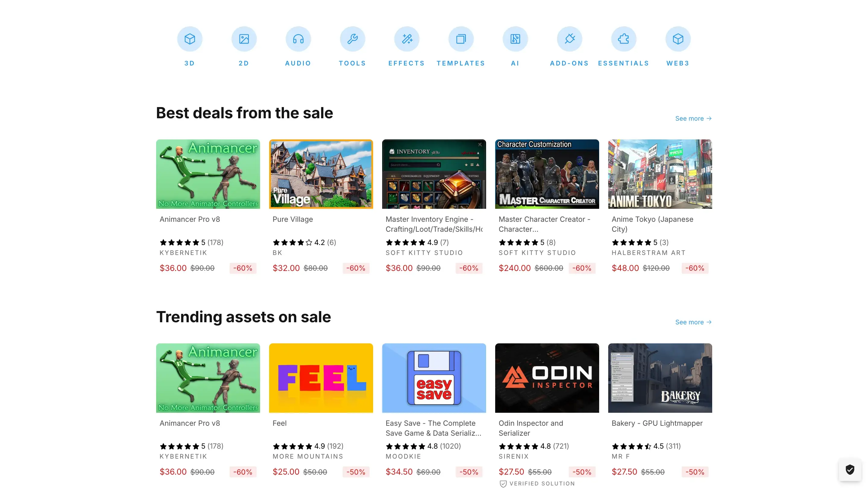868x490 pixels.
Task: Browse the Effects category
Action: 406,46
